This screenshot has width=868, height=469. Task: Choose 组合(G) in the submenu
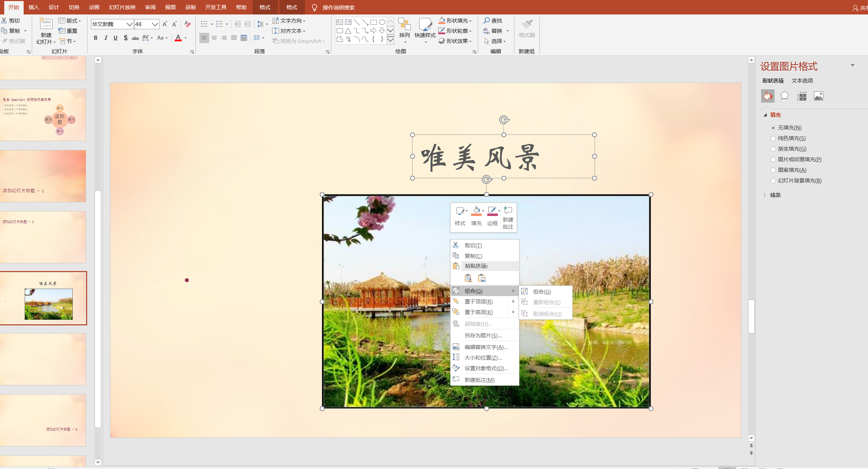pyautogui.click(x=545, y=291)
